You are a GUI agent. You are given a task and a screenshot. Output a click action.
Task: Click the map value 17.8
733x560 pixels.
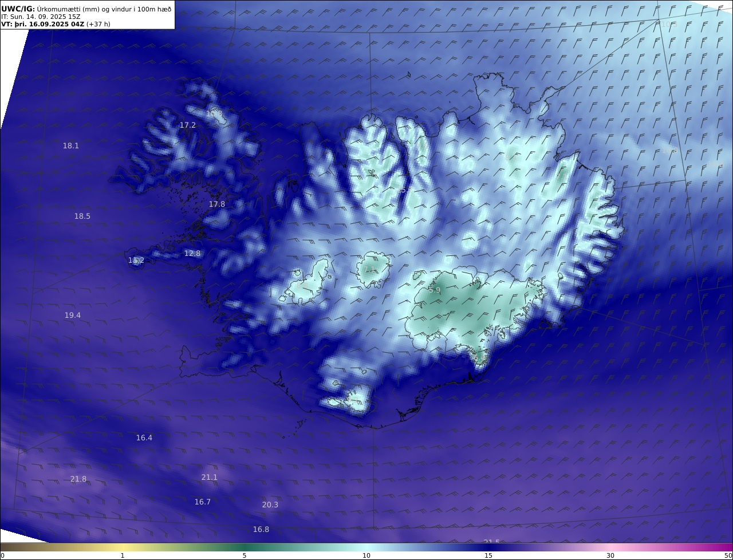(217, 204)
